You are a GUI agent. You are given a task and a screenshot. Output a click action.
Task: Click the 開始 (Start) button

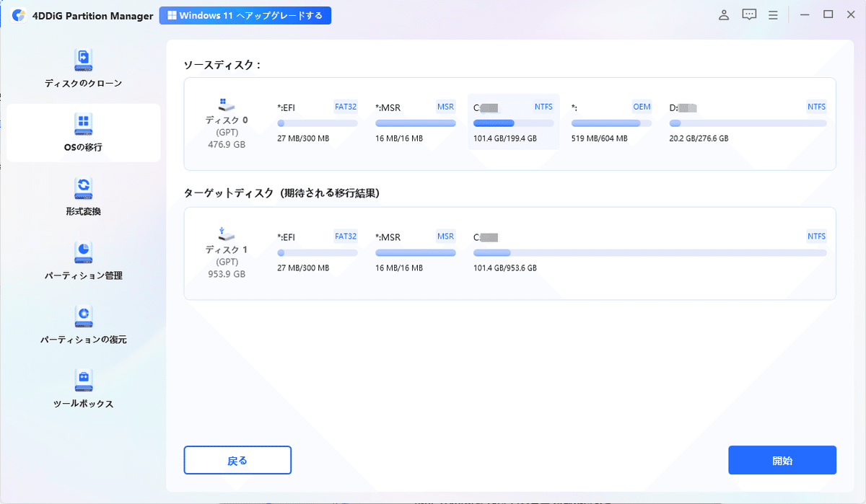tap(782, 460)
